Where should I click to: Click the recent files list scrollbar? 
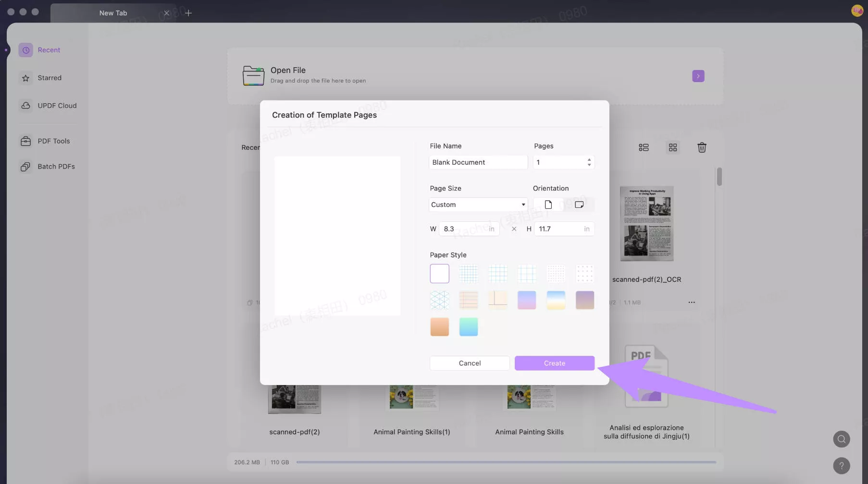point(719,176)
